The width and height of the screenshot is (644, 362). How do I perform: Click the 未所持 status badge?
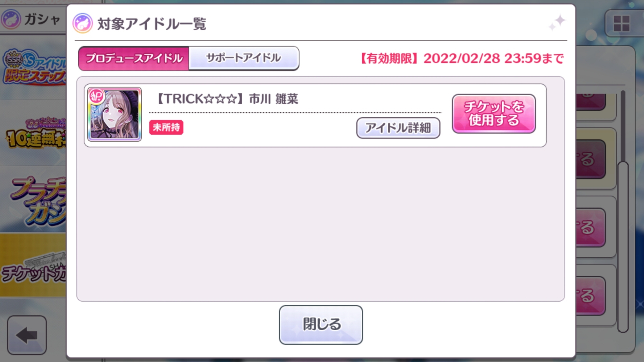pyautogui.click(x=166, y=128)
